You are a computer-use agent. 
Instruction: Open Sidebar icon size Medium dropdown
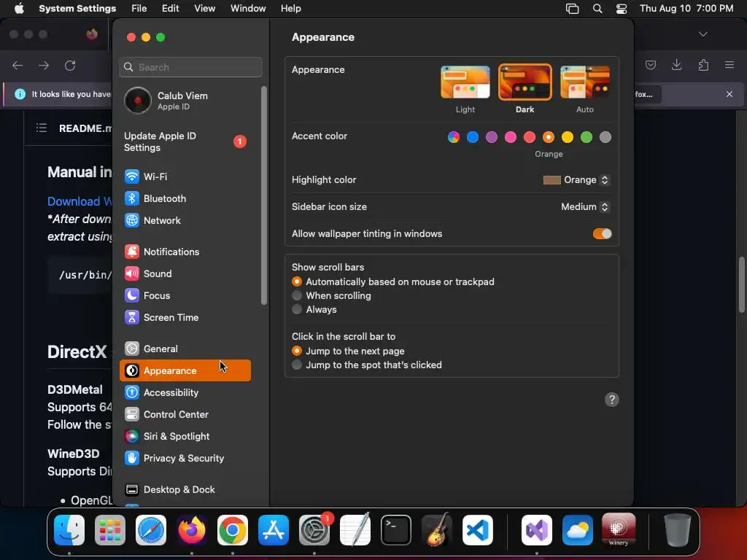[585, 206]
